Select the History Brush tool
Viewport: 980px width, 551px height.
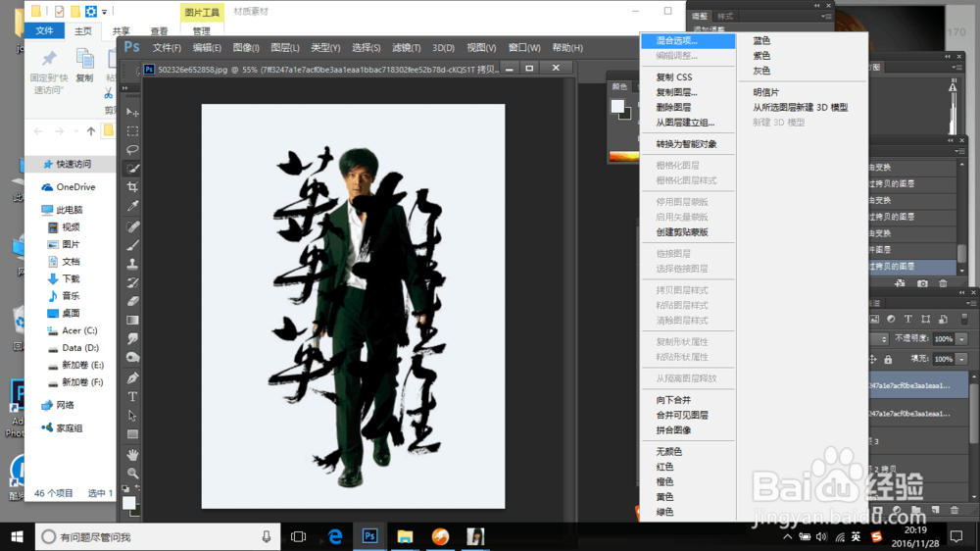(x=132, y=282)
